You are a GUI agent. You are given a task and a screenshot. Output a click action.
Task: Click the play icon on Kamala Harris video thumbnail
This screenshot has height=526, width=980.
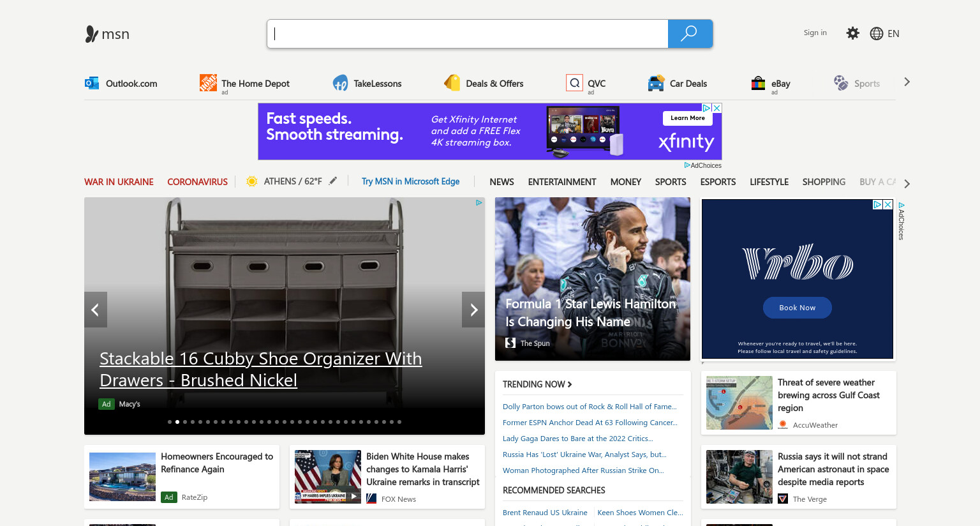pos(353,496)
